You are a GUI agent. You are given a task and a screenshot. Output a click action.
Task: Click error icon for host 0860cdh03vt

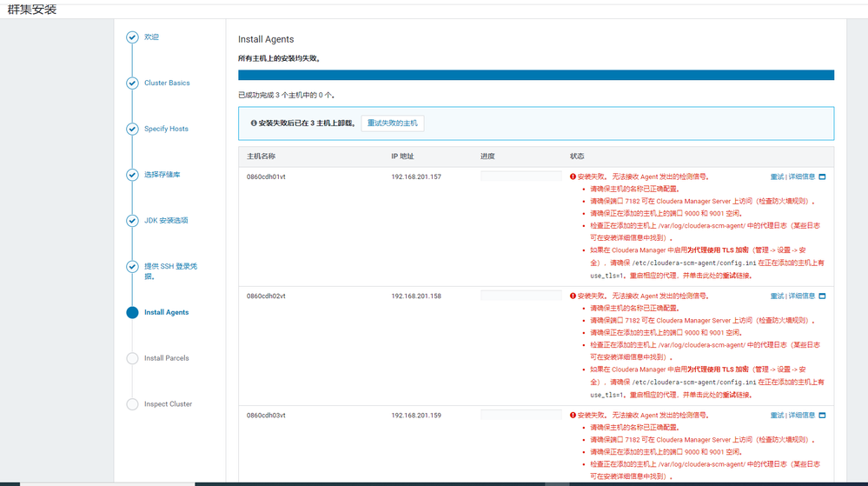(573, 415)
